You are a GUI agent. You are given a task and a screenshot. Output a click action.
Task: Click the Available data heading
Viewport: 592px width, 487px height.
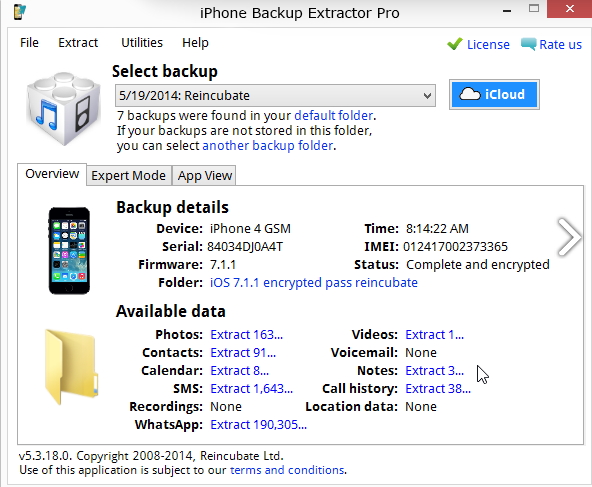point(171,311)
